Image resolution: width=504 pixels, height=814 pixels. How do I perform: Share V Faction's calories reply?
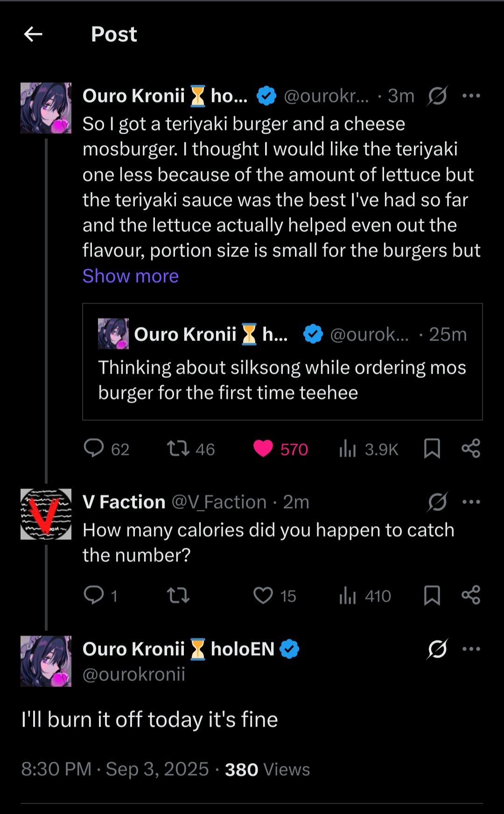pos(471,595)
